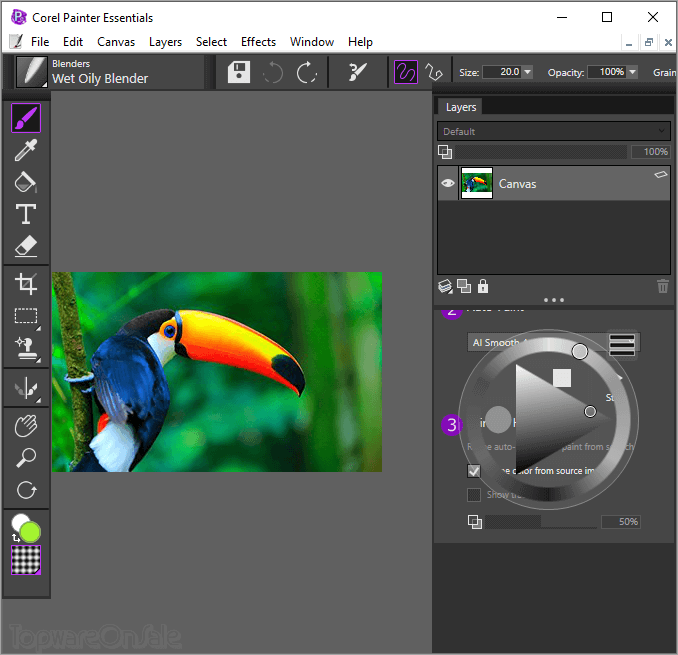
Task: Open the Opacity dropdown arrow
Action: [x=632, y=72]
